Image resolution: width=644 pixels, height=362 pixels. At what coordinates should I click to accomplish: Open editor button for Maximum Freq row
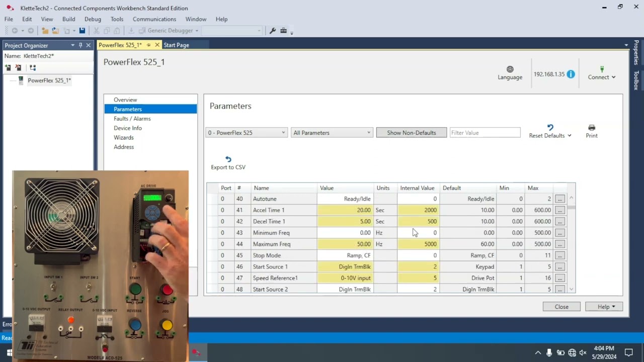(560, 244)
